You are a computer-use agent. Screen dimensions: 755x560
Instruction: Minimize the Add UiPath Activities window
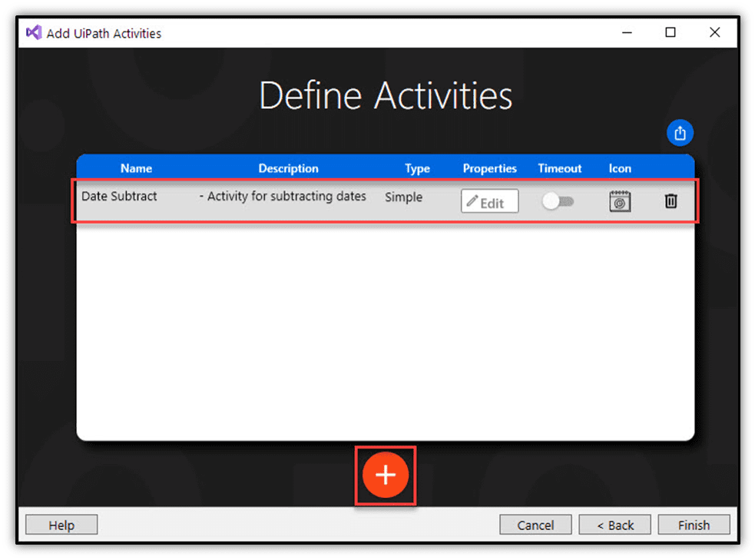[627, 32]
